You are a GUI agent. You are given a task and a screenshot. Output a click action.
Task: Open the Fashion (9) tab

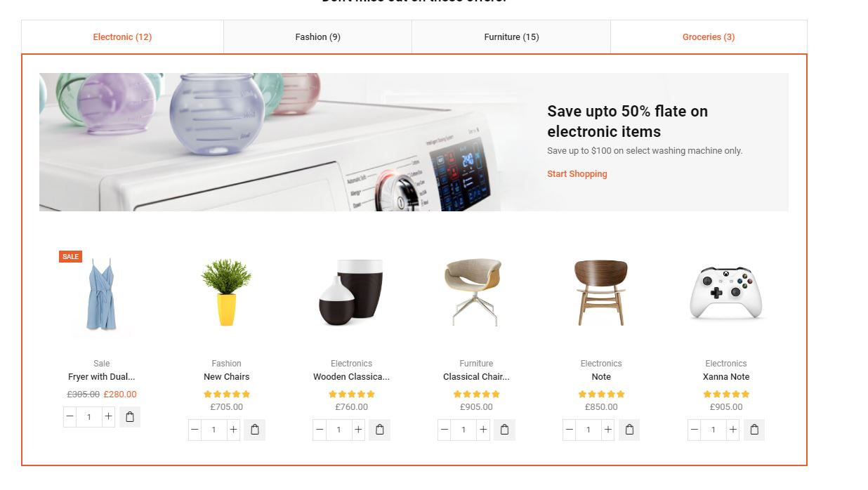point(317,37)
